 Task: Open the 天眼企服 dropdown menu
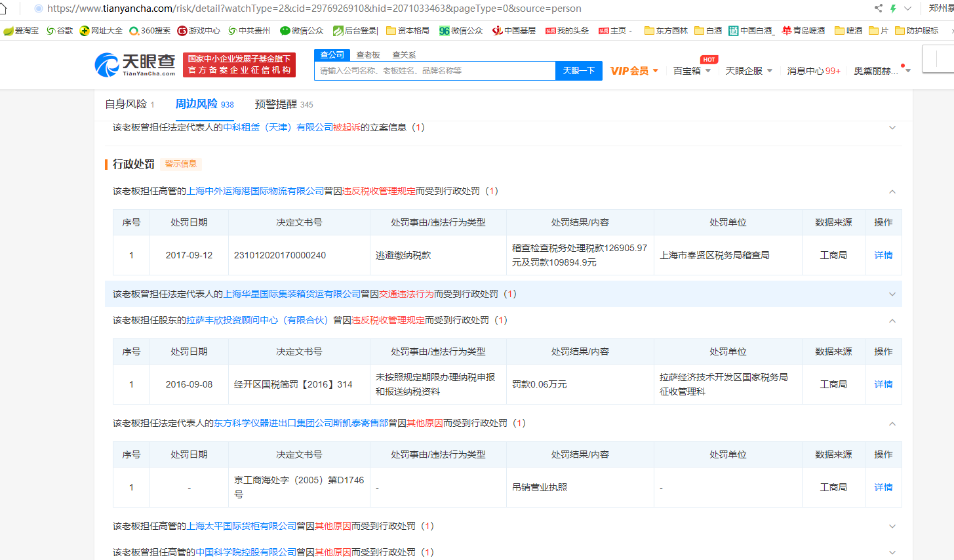749,71
